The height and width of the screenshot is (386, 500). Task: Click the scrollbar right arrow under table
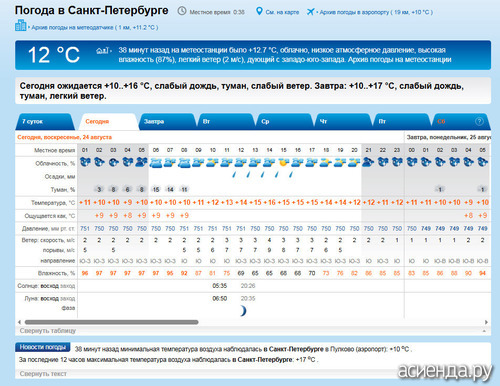(486, 322)
